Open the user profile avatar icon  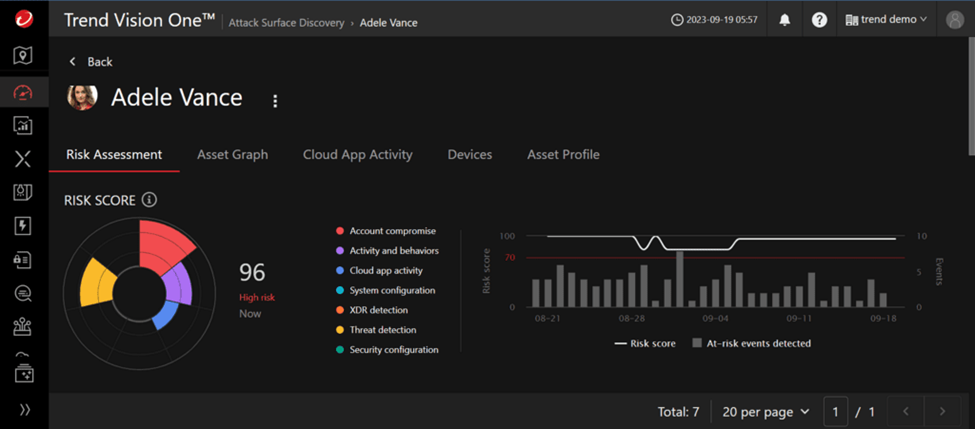pyautogui.click(x=954, y=20)
